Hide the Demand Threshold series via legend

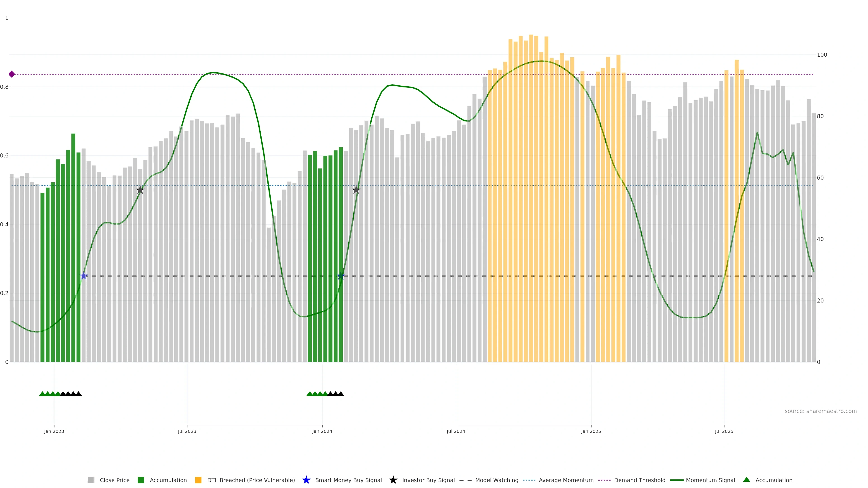tap(639, 480)
